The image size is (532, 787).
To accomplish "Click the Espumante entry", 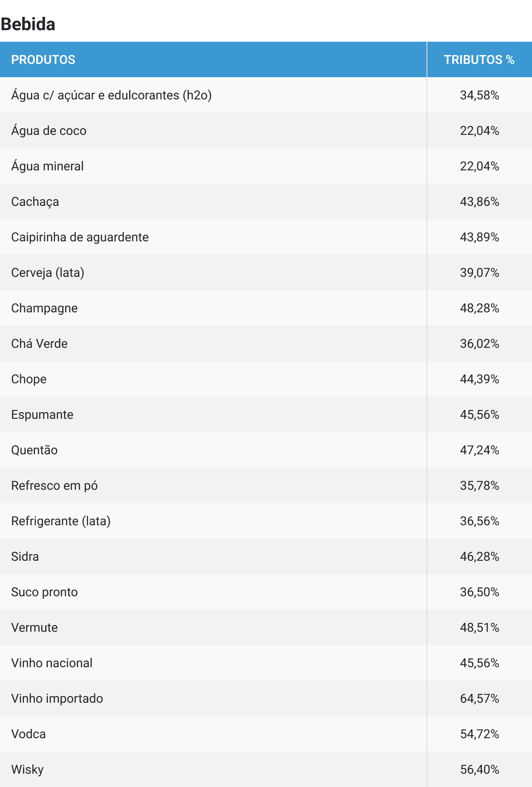I will click(42, 415).
